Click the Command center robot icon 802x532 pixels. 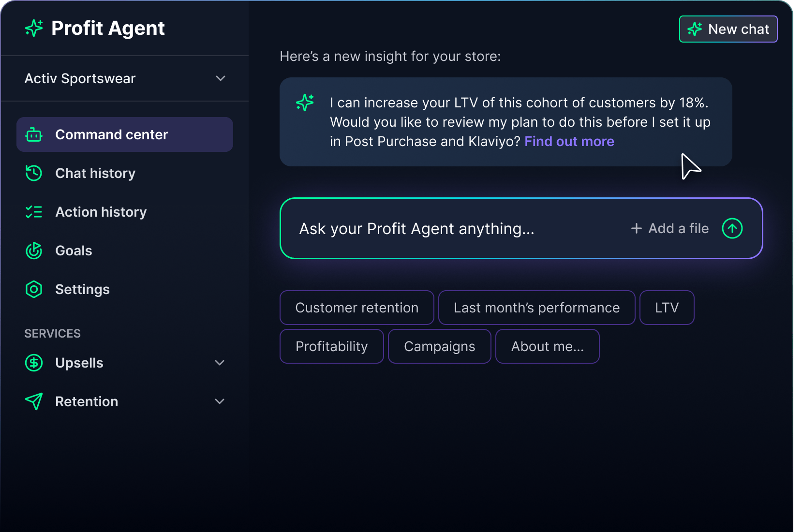[34, 134]
